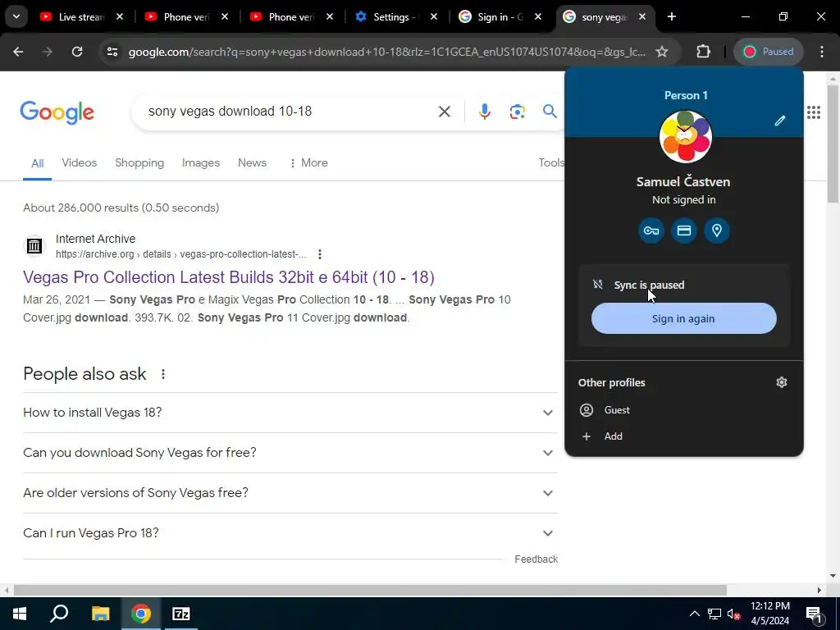Click the horizontal scrollbar thumb
Image resolution: width=840 pixels, height=630 pixels.
pyautogui.click(x=370, y=590)
